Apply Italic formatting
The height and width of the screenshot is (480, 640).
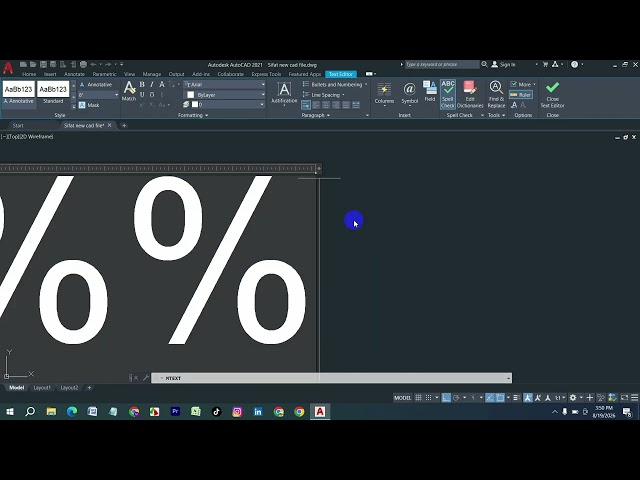152,84
